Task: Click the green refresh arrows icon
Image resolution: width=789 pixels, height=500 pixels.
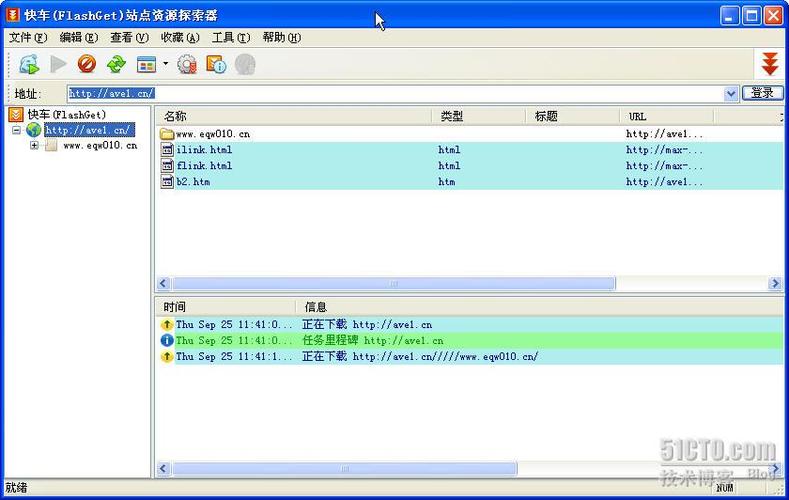Action: [x=116, y=64]
